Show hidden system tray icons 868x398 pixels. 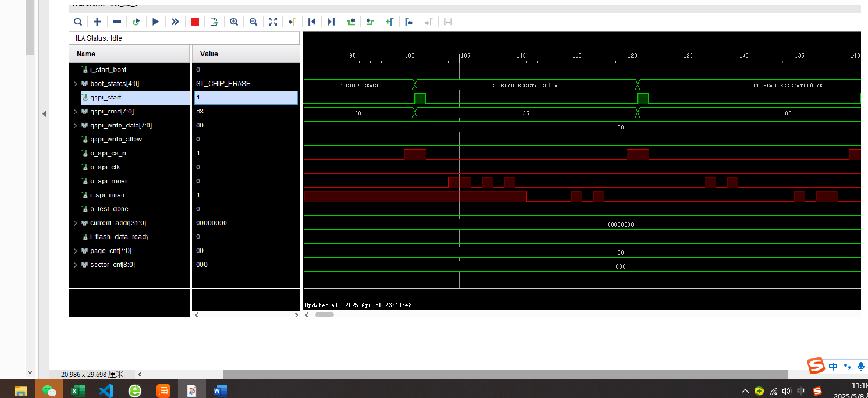[745, 391]
